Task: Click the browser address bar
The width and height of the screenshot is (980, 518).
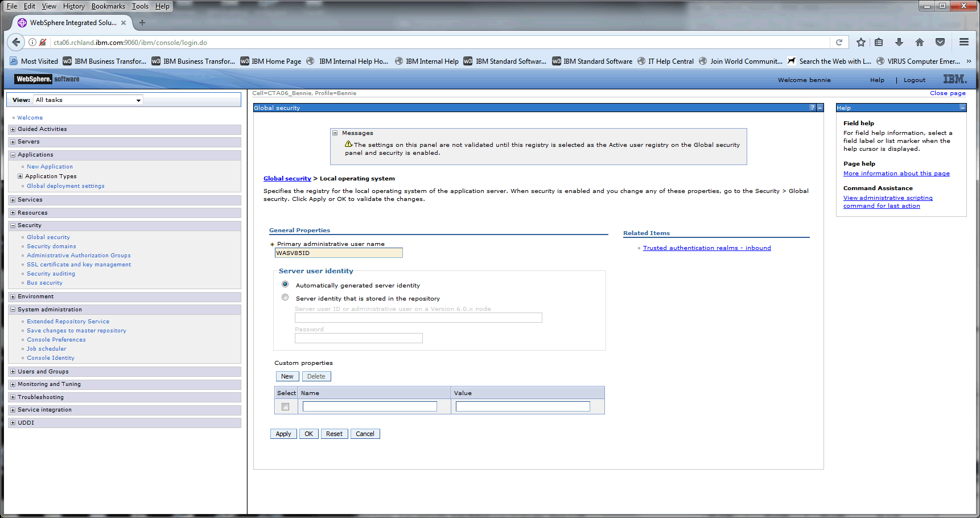Action: click(438, 42)
